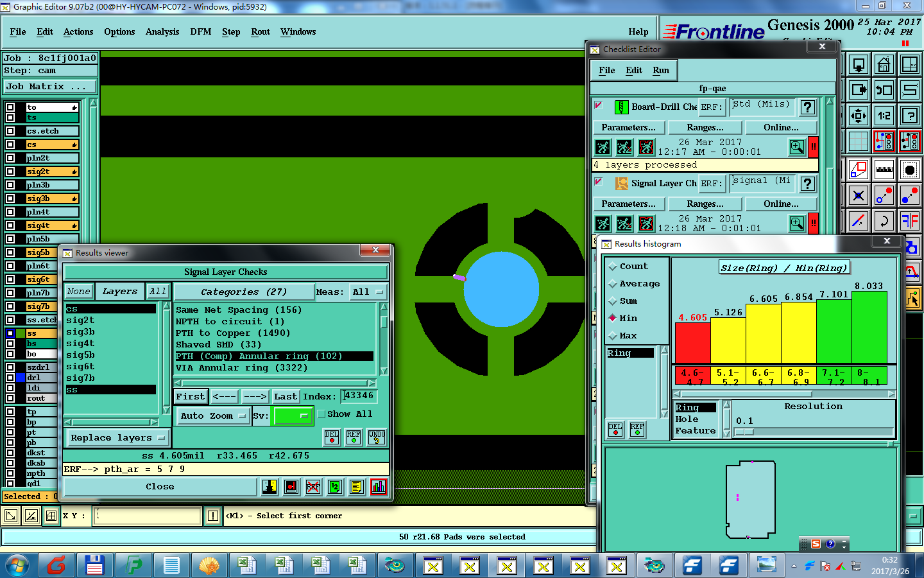Toggle Board-Drill Checks checkmark in checklist
The width and height of the screenshot is (924, 578).
point(598,105)
